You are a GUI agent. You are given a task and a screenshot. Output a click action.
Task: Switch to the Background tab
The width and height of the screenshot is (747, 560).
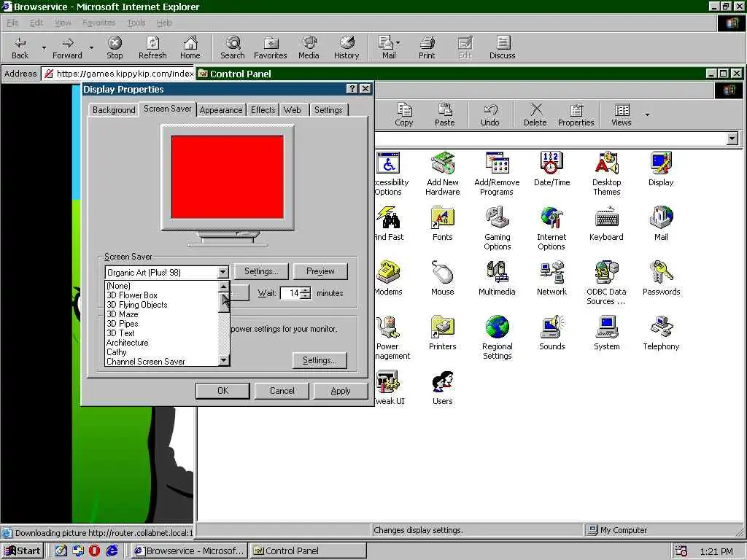pos(114,110)
